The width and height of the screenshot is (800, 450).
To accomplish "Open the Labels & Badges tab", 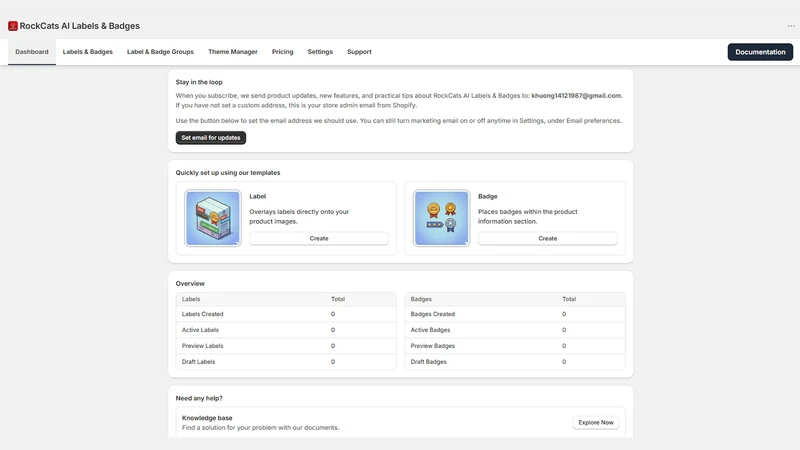I will point(88,52).
